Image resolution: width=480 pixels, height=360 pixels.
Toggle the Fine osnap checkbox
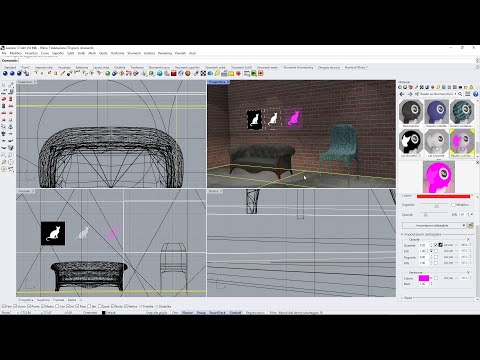(x=3, y=306)
